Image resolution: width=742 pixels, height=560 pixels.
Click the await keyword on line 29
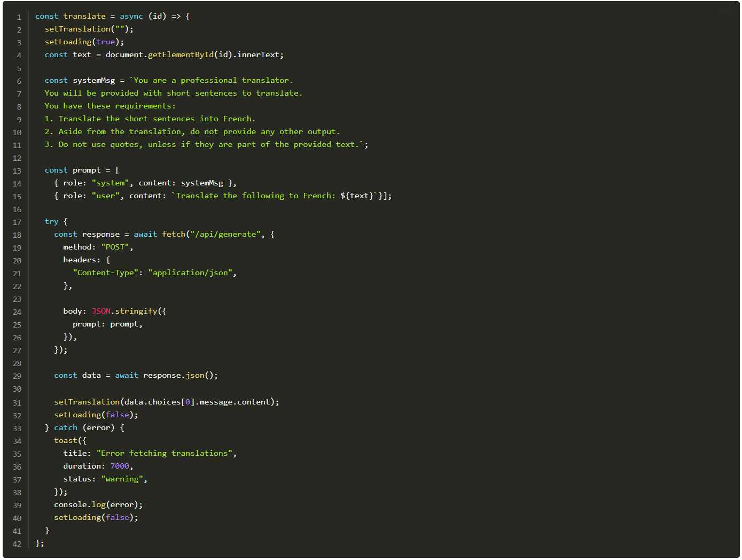click(x=126, y=375)
